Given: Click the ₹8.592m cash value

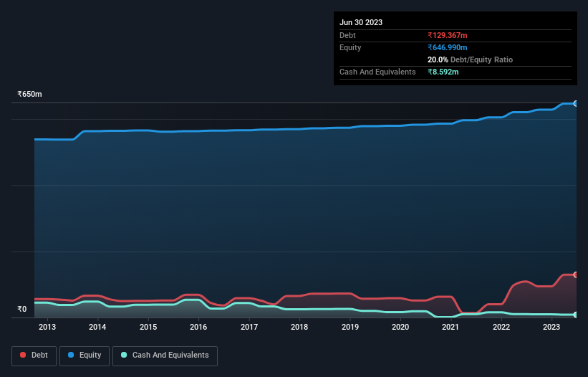Looking at the screenshot, I should point(443,72).
